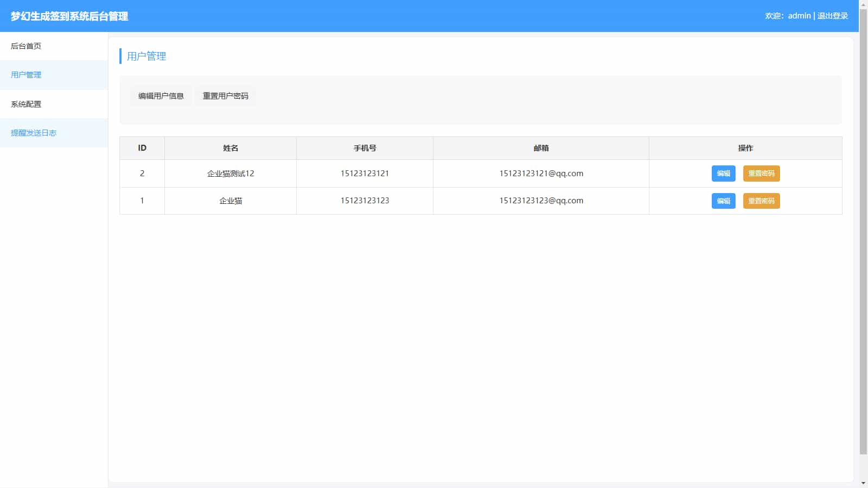Edit the user named 企业猫
The height and width of the screenshot is (488, 868).
click(723, 201)
